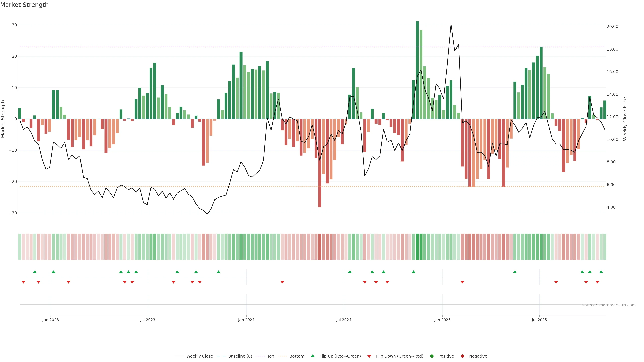Click the Jul 2025 x-axis label
644x362 pixels.
pyautogui.click(x=539, y=320)
